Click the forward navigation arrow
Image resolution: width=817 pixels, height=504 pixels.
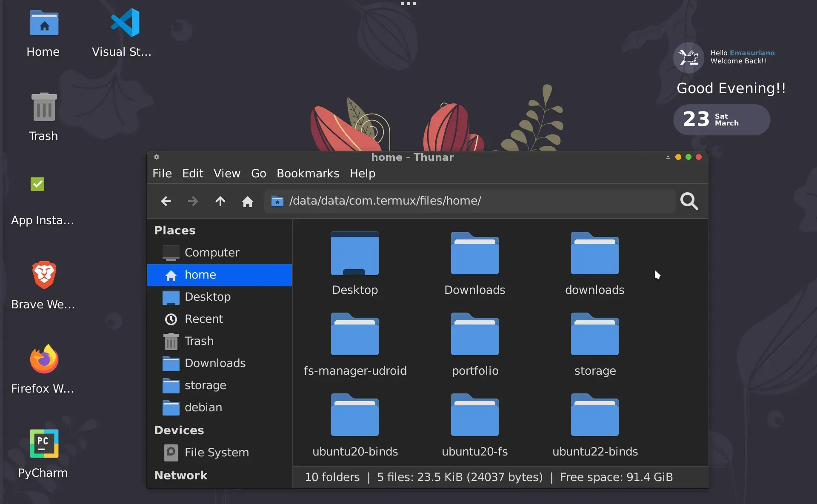[x=193, y=201]
